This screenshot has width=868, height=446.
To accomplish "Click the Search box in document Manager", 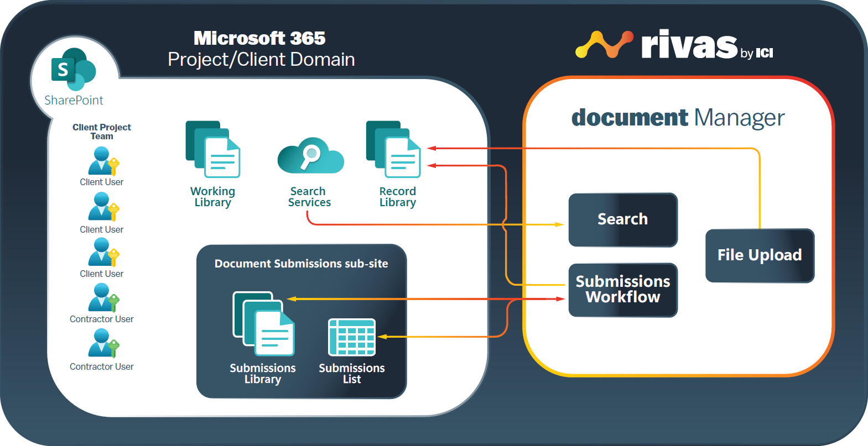I will (x=623, y=219).
